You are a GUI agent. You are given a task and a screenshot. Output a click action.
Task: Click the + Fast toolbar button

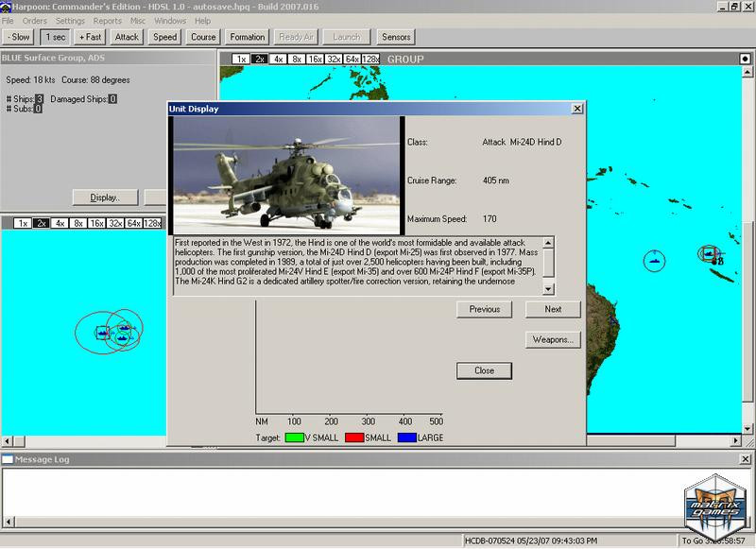point(90,37)
